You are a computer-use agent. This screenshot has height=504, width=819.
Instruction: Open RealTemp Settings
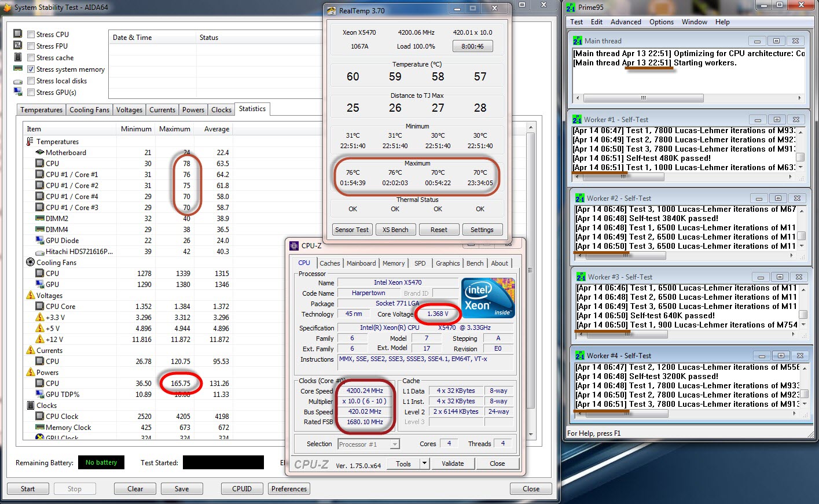[x=482, y=230]
